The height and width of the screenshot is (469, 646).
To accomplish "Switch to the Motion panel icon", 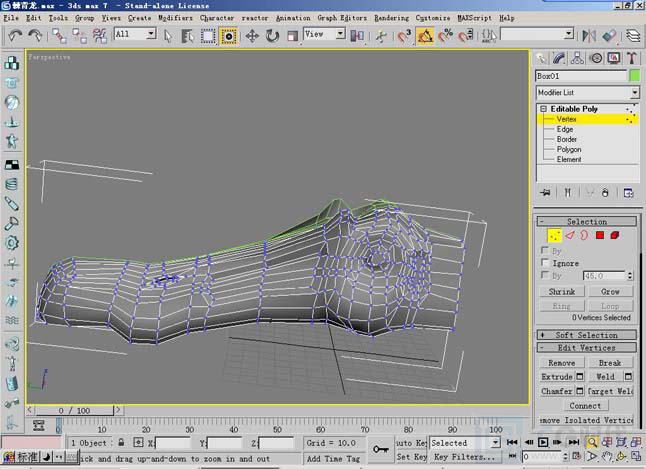I will click(596, 58).
